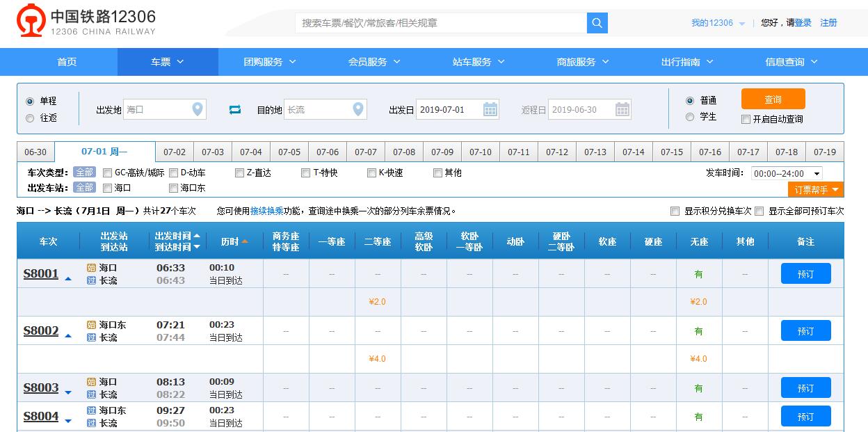The height and width of the screenshot is (432, 868).
Task: Enable the GC-高铁/城际 train type checkbox
Action: tap(108, 173)
